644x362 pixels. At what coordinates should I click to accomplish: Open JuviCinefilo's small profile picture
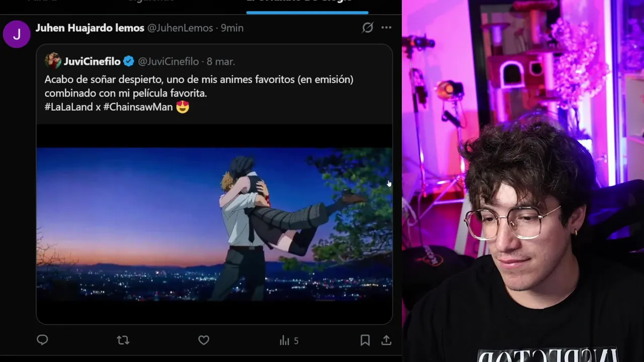coord(53,61)
